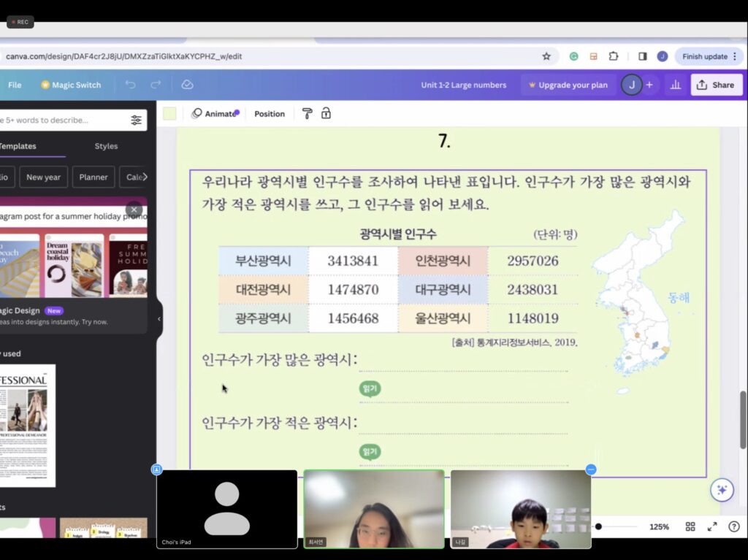Screen dimensions: 748x560
Task: Open the Chrome profile J avatar
Action: [662, 56]
